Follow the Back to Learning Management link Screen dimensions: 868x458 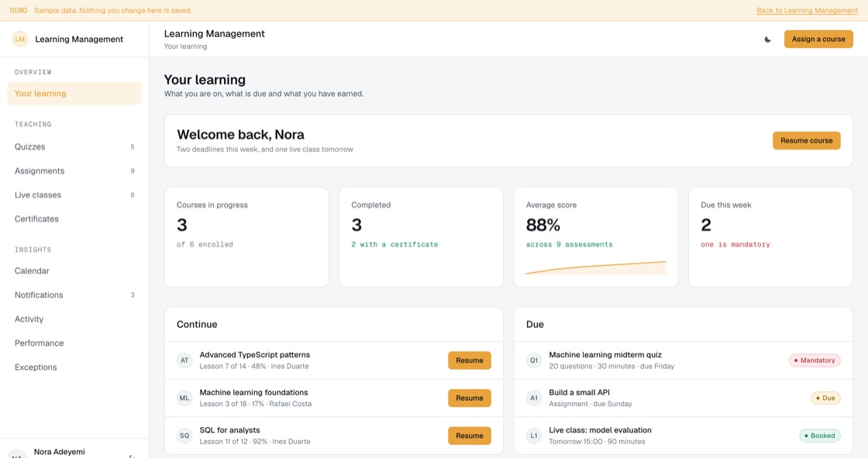[807, 11]
